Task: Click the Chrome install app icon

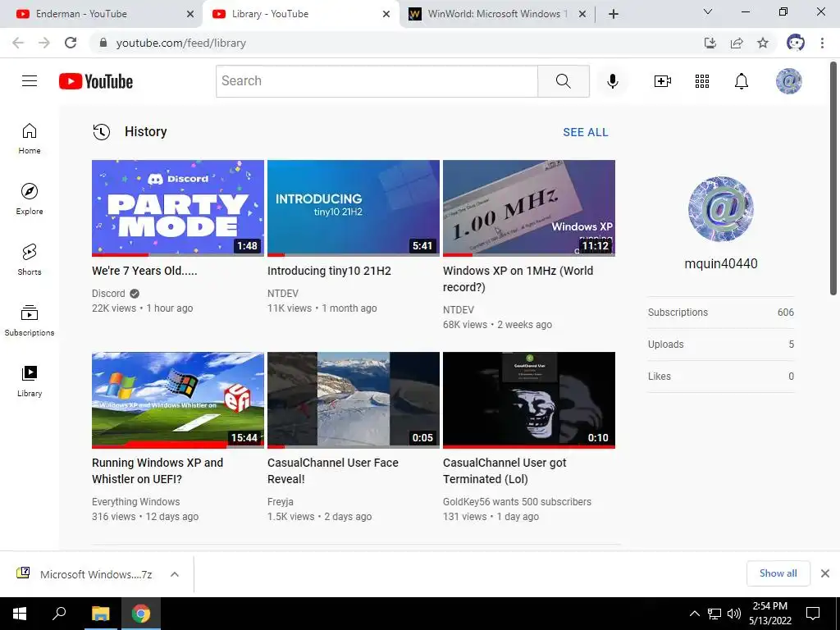Action: click(710, 43)
